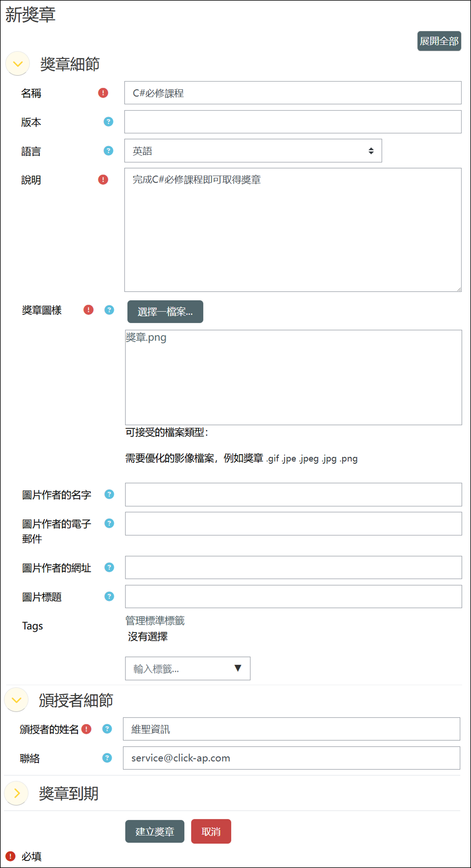Viewport: 471px width, 868px height.
Task: Click the 可接受的檔案類型 label
Action: click(167, 432)
